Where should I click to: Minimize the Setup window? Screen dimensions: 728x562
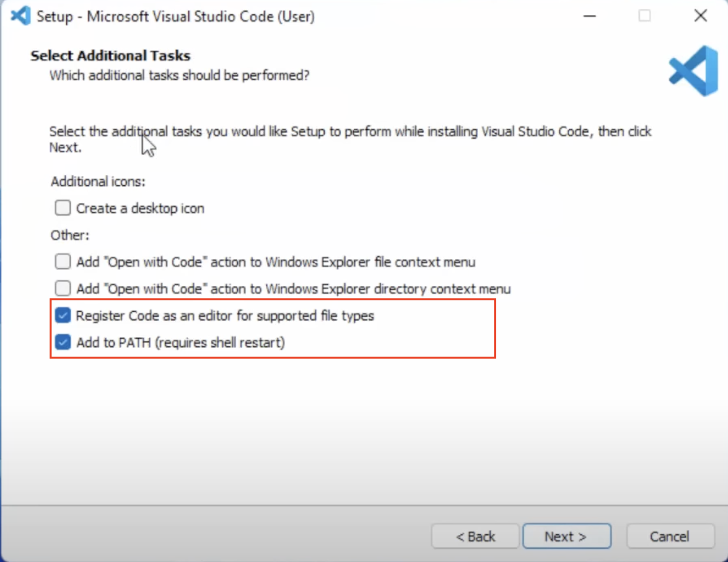(589, 16)
